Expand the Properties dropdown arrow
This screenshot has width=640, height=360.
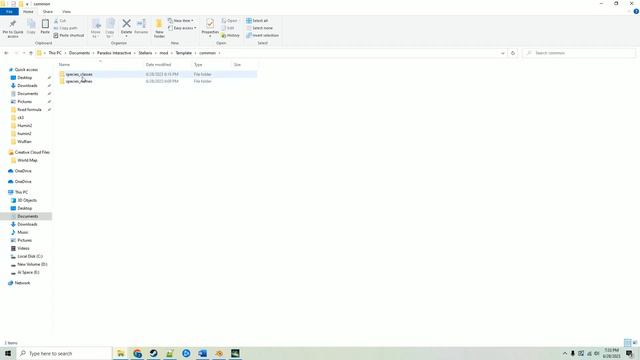[x=210, y=36]
